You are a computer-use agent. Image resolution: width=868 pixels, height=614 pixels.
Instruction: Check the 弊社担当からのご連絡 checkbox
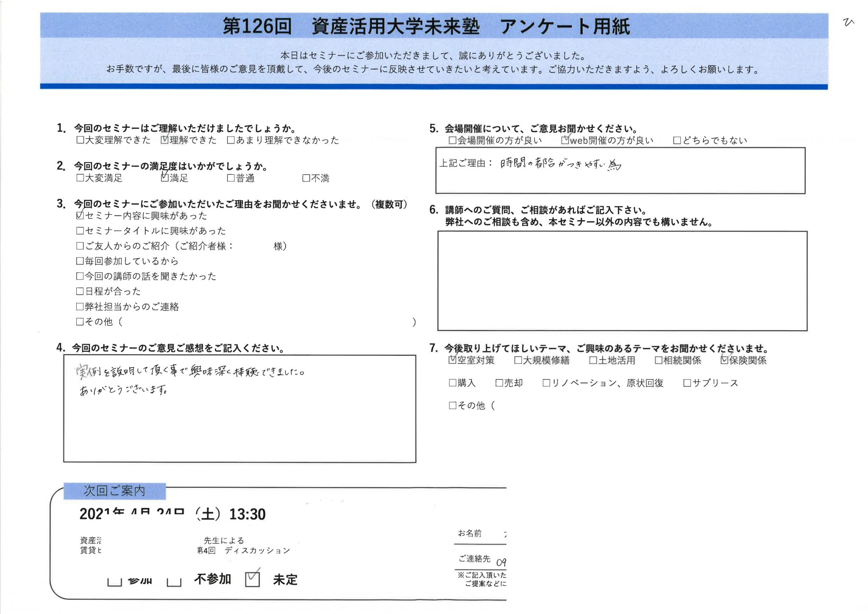[80, 307]
